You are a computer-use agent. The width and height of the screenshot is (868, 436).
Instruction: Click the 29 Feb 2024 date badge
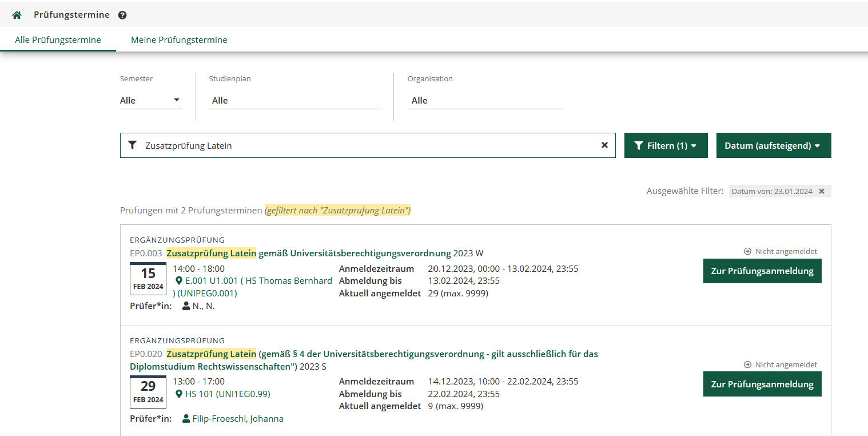pyautogui.click(x=148, y=392)
